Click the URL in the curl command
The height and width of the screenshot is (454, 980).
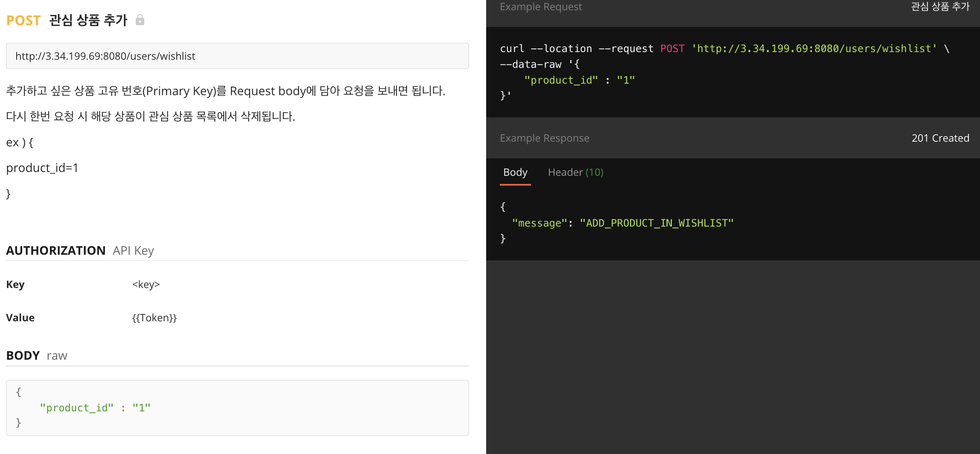814,49
